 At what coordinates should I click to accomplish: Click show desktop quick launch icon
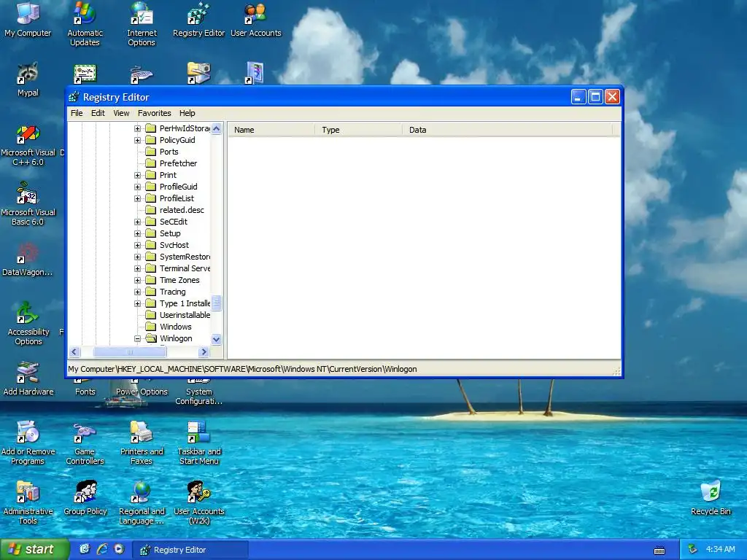85,549
